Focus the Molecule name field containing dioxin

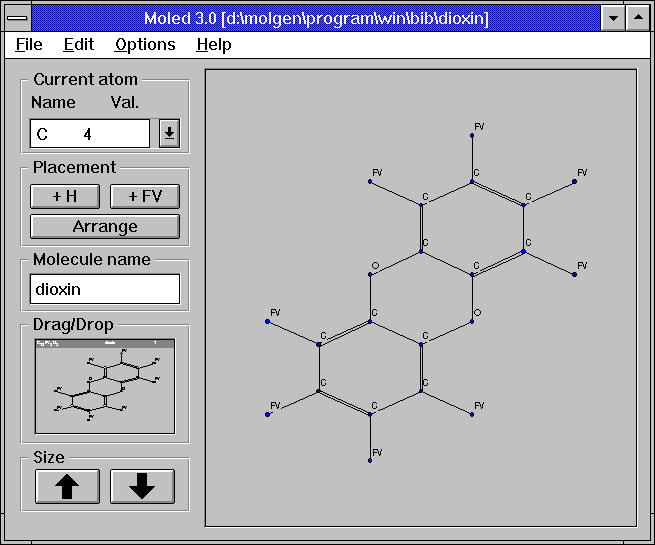(105, 289)
